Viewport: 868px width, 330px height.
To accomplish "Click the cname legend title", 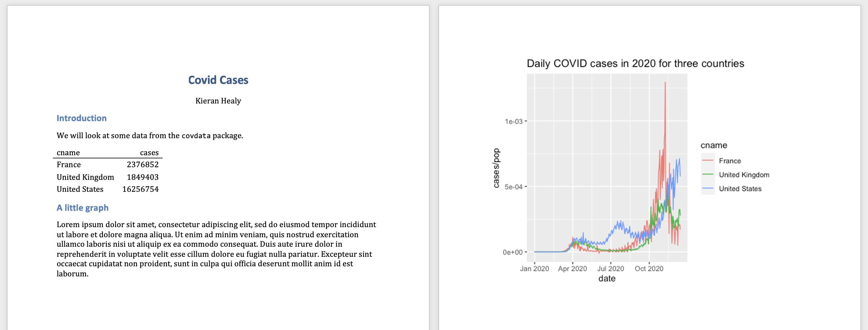I will pos(714,145).
